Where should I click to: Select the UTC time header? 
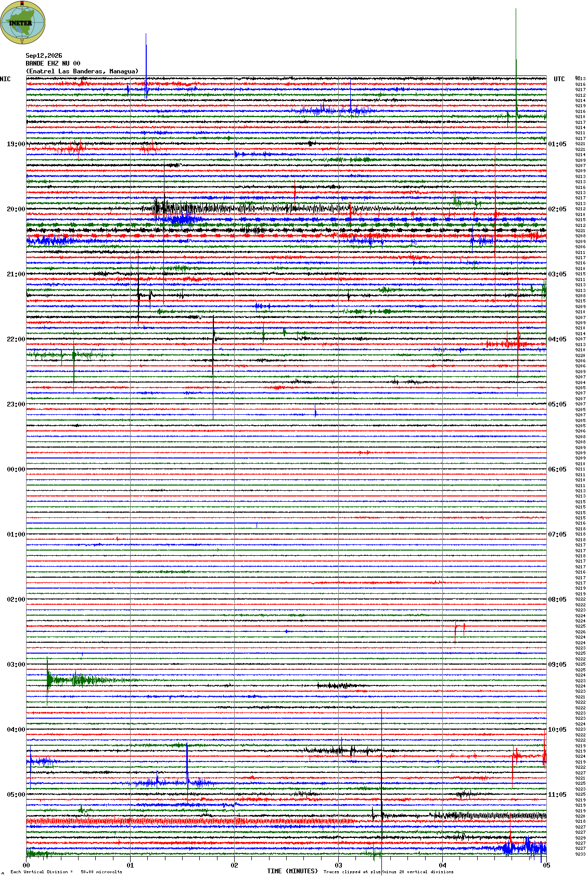559,79
